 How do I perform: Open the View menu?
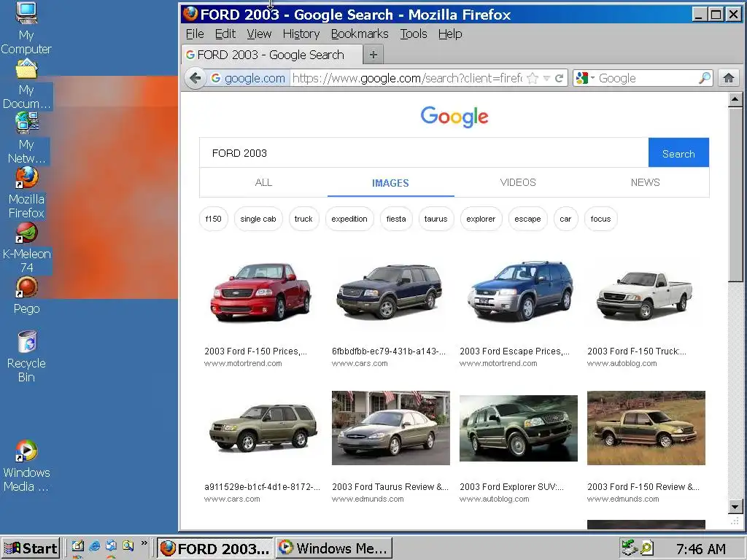[x=259, y=34]
